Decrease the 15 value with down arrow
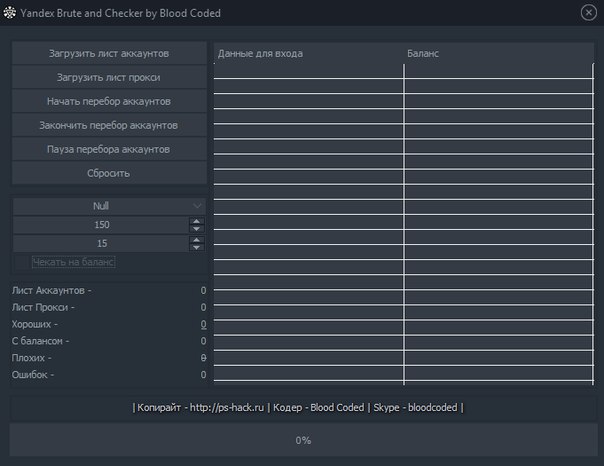The height and width of the screenshot is (466, 604). tap(196, 247)
